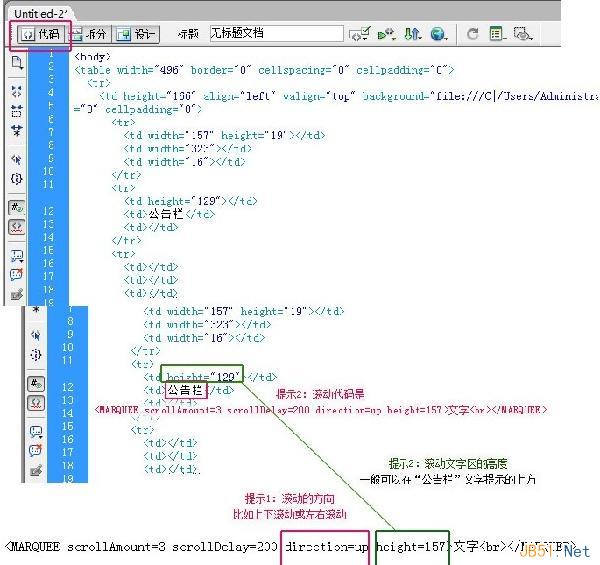600x565 pixels.
Task: Click the balance braces icon
Action: tap(16, 179)
